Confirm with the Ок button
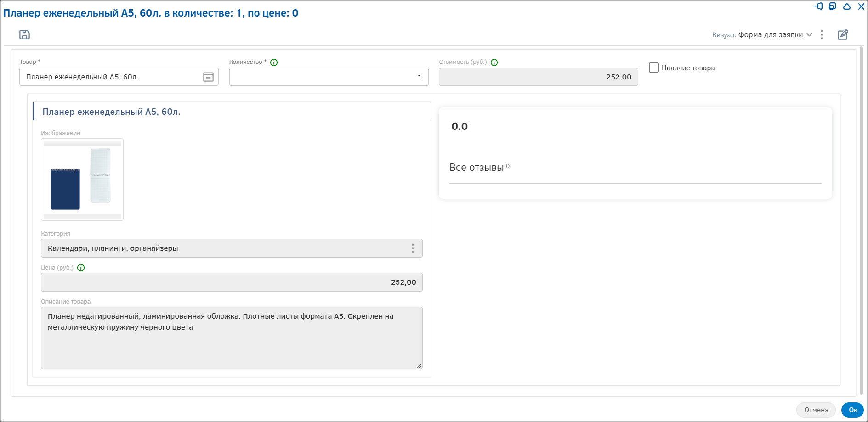 (x=853, y=410)
